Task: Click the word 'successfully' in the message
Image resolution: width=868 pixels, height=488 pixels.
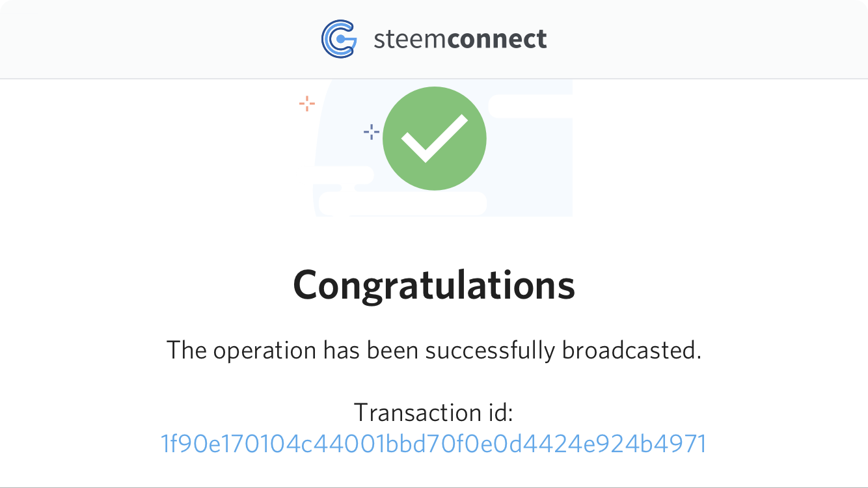Action: point(490,351)
